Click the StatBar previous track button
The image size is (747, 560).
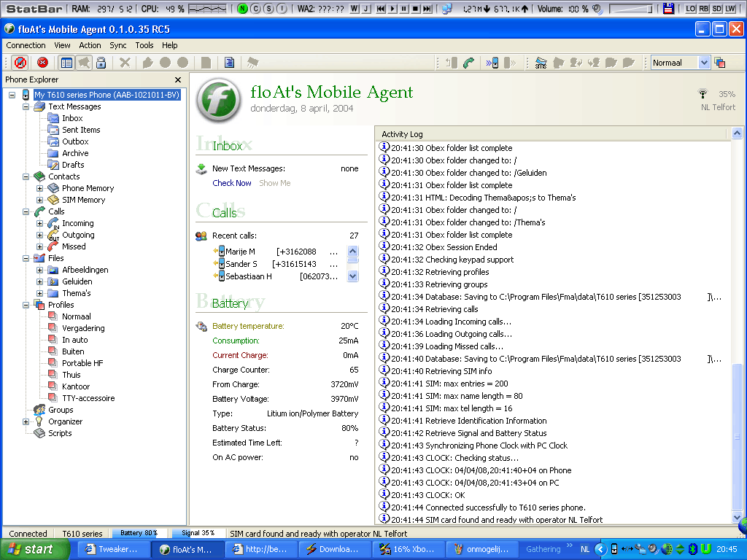point(381,9)
